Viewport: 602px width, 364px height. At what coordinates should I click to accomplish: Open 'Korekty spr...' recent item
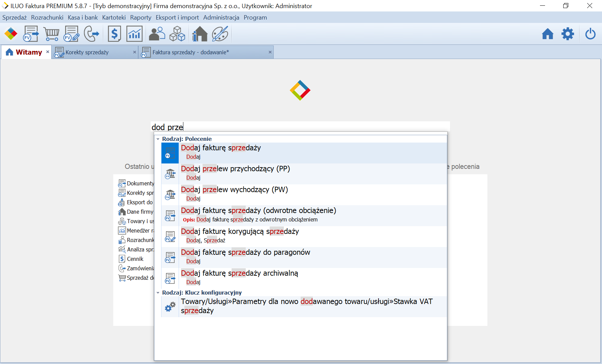pos(136,193)
